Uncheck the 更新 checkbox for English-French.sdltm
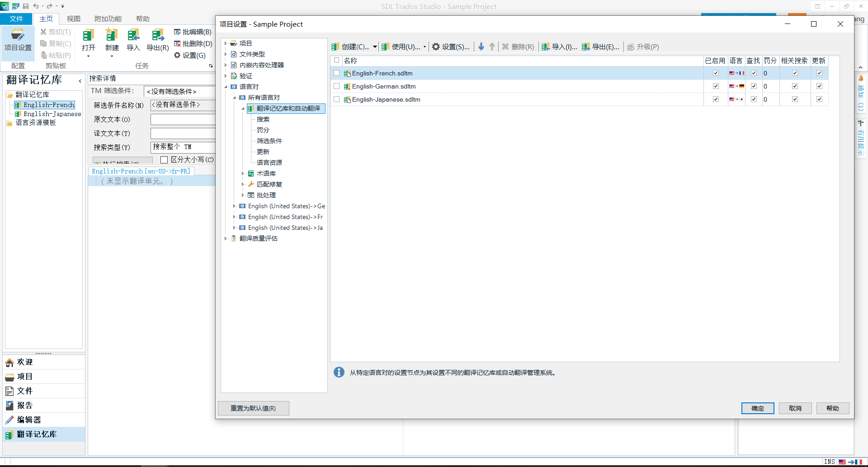Screen dimensions: 868x467 819,73
